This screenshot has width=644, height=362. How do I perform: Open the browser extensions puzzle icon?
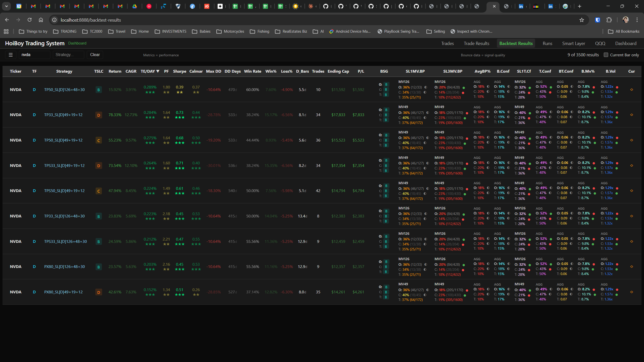tap(609, 20)
